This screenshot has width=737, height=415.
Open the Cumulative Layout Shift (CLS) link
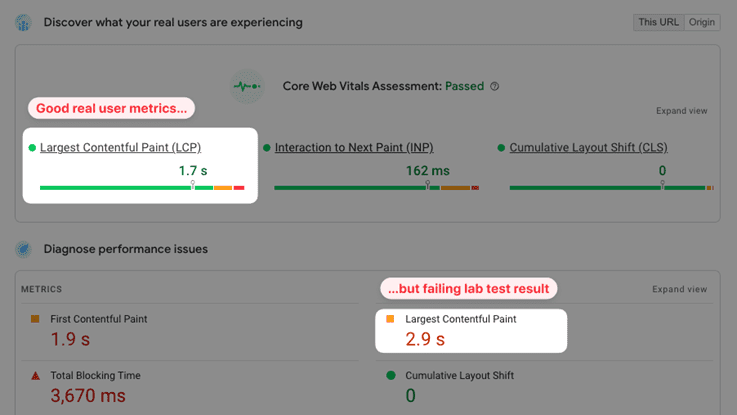click(x=588, y=148)
